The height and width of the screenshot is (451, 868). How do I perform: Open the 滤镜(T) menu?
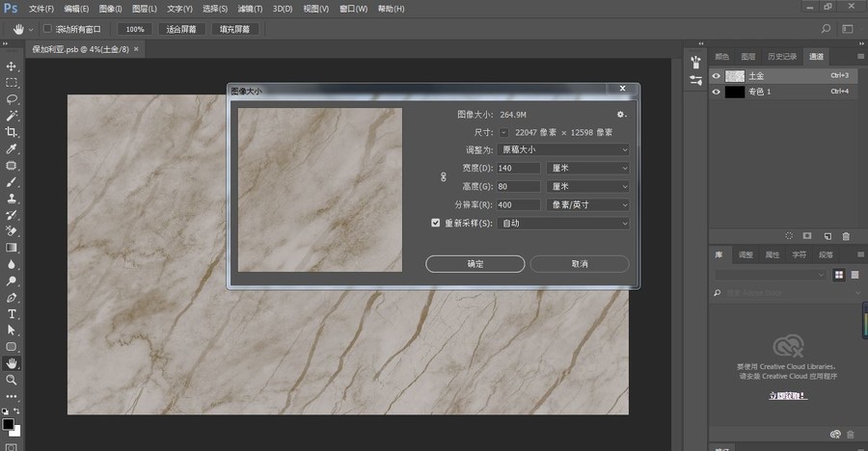[x=250, y=9]
